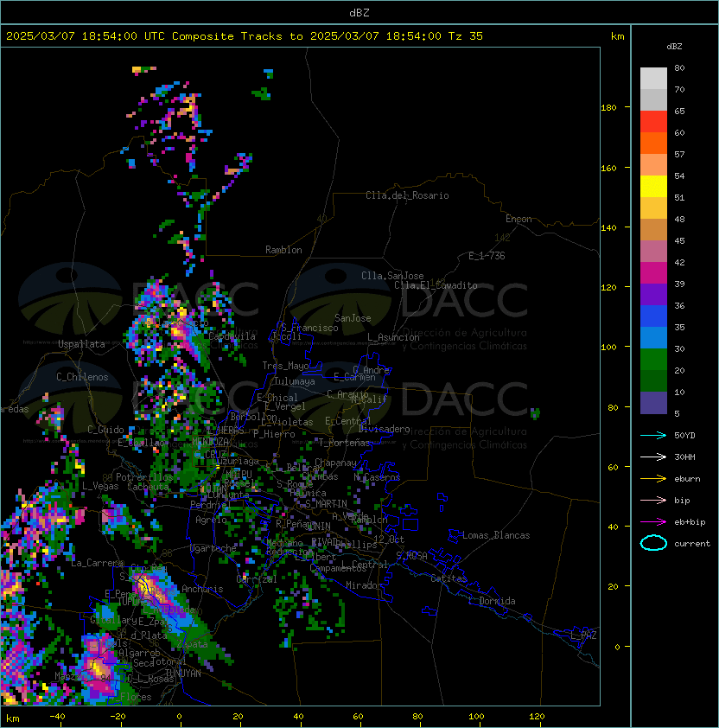Click the 'Uspallata' map label
The height and width of the screenshot is (728, 719).
[82, 344]
